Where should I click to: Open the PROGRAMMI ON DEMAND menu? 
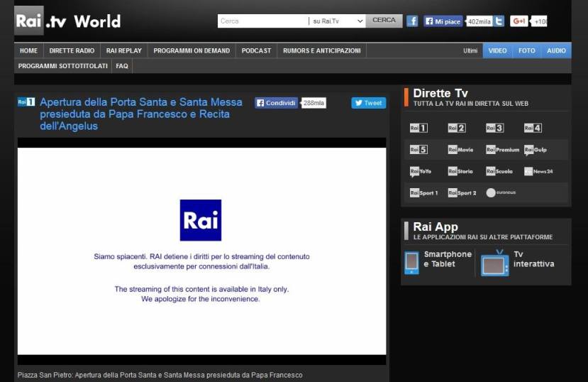coord(192,51)
